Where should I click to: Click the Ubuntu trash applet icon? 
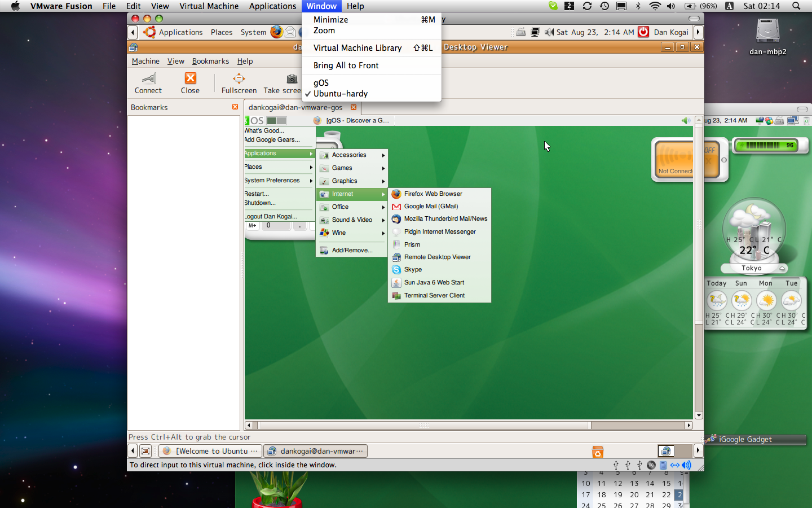tap(598, 452)
